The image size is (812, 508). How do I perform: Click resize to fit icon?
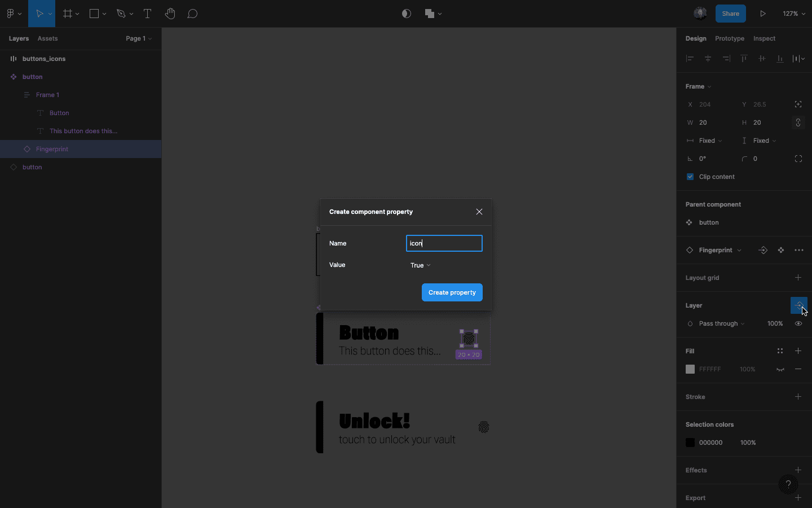tap(798, 104)
